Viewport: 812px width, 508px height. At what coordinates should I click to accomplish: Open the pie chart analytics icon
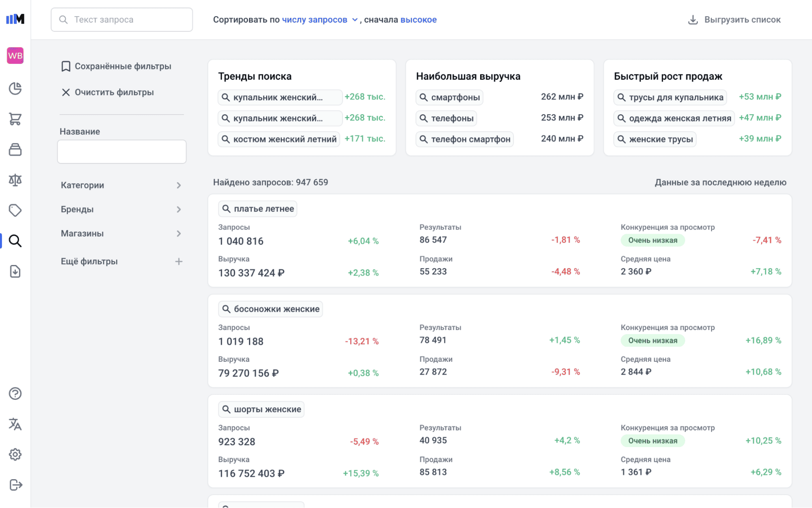15,89
